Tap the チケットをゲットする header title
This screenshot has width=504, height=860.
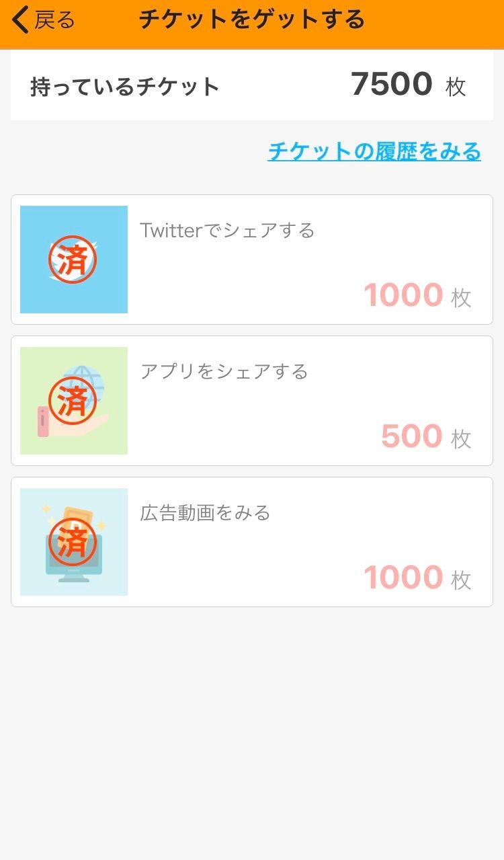(x=252, y=20)
